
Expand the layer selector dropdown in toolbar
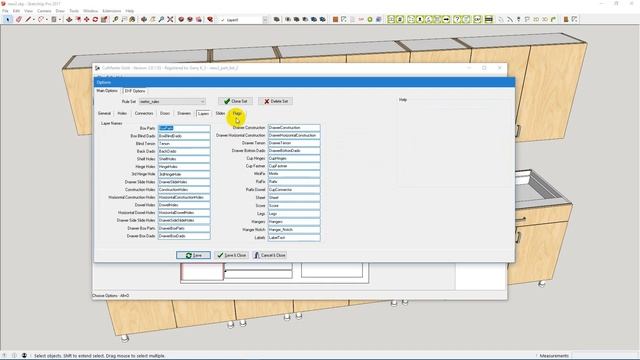click(265, 20)
